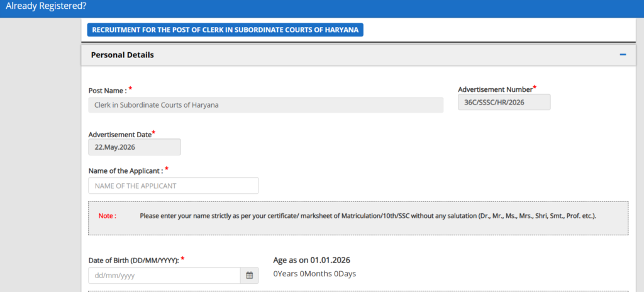The image size is (644, 292).
Task: Click the 'Post Name :' label
Action: coord(108,91)
